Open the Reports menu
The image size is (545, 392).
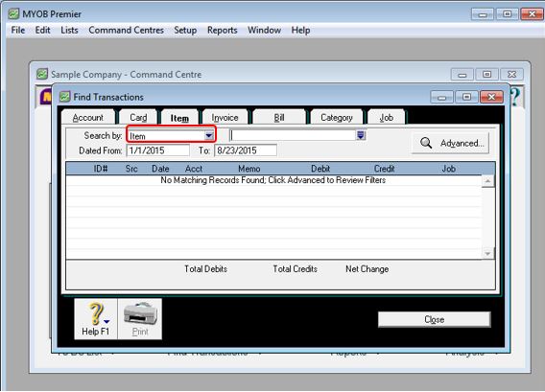coord(222,31)
